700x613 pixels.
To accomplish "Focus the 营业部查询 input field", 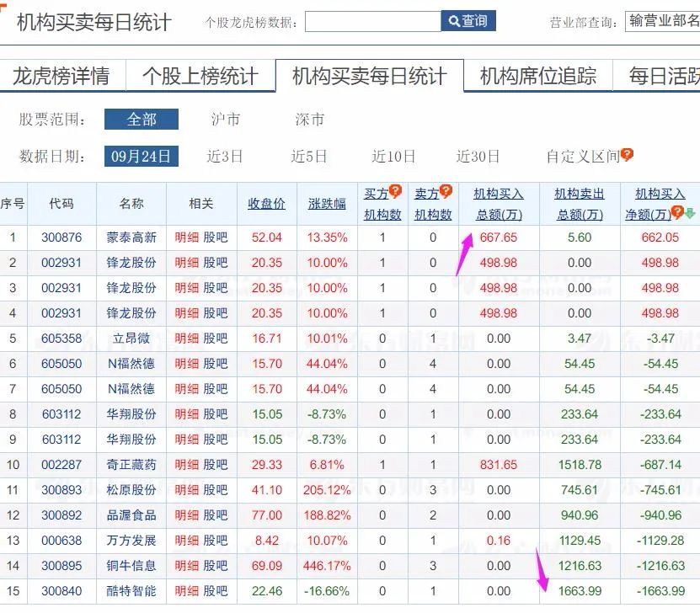I will pyautogui.click(x=662, y=21).
